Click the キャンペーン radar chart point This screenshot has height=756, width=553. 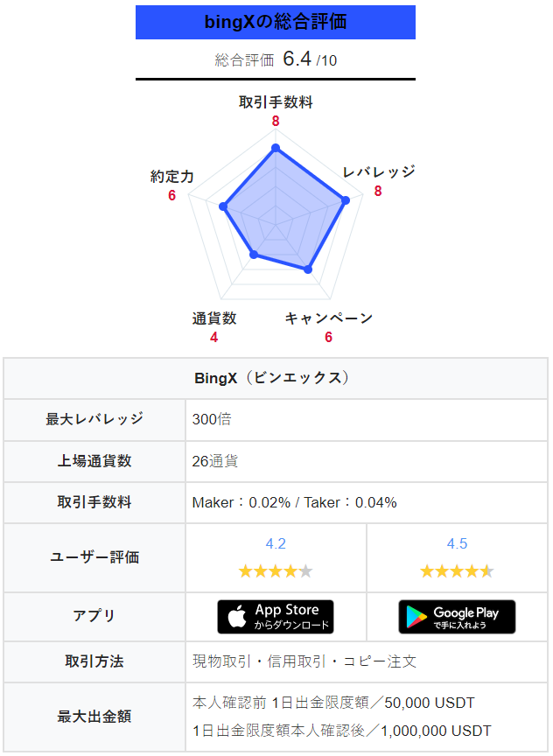307,269
